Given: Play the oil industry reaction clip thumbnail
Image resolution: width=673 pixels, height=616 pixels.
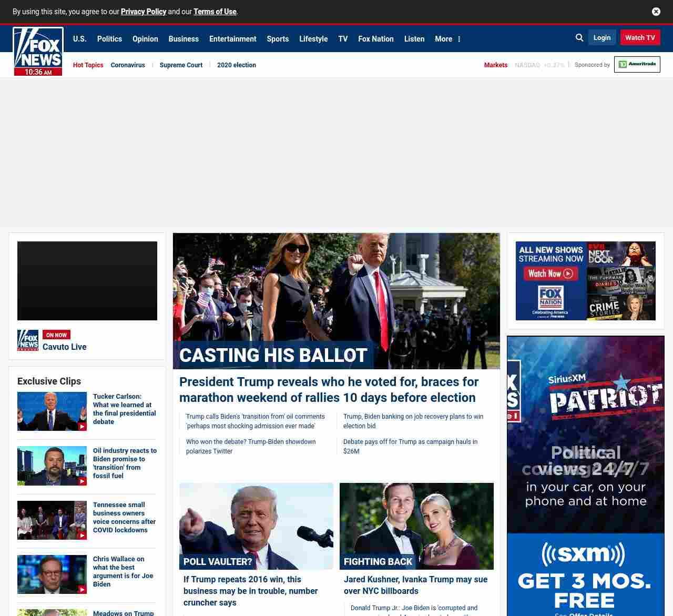Looking at the screenshot, I should pyautogui.click(x=52, y=466).
